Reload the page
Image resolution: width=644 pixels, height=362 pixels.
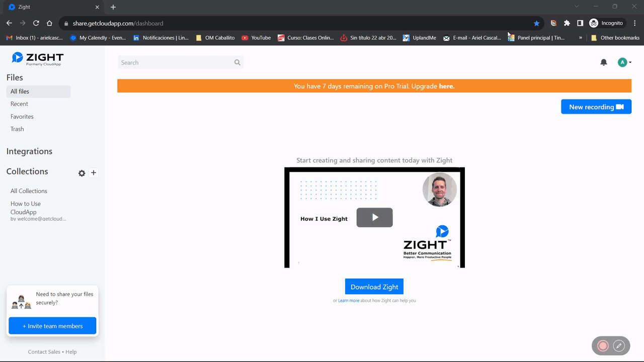pos(36,23)
